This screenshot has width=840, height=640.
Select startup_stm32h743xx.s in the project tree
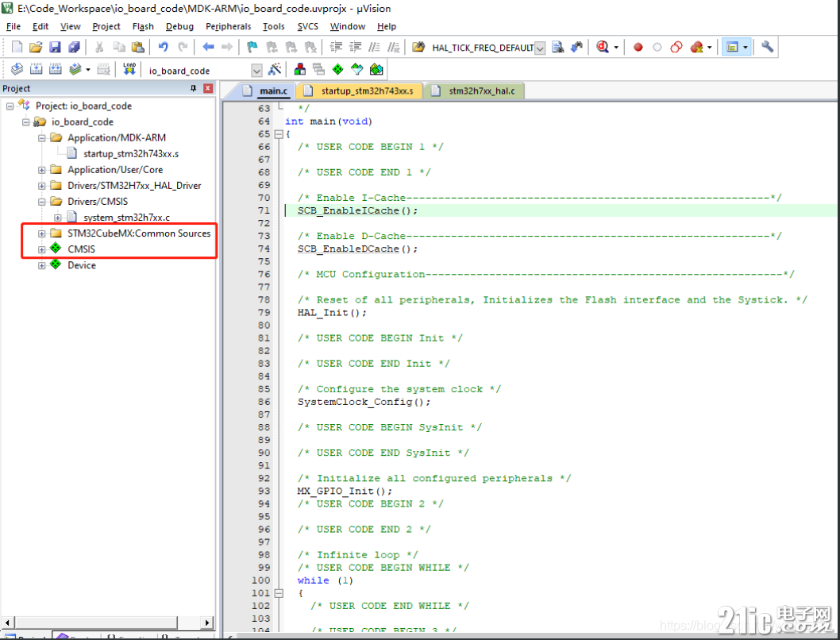[131, 154]
